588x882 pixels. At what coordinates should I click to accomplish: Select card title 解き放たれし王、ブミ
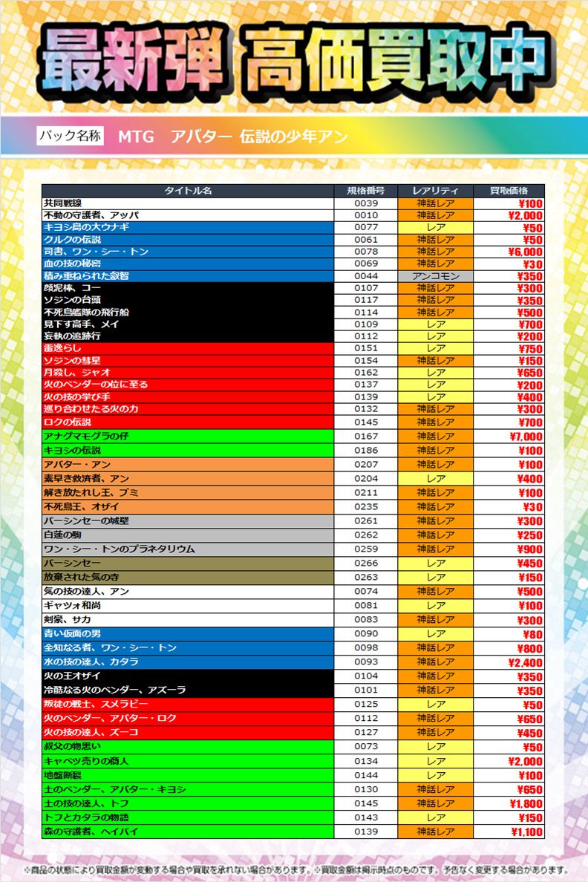click(x=91, y=492)
